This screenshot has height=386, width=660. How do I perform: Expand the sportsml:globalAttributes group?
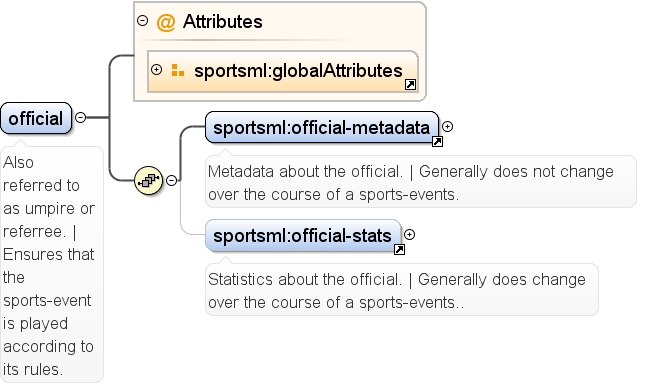156,69
